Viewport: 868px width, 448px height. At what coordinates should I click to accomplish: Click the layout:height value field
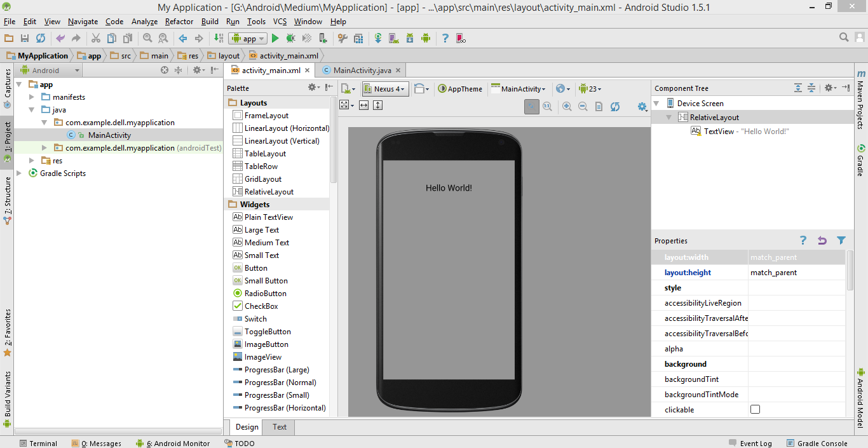click(x=796, y=273)
